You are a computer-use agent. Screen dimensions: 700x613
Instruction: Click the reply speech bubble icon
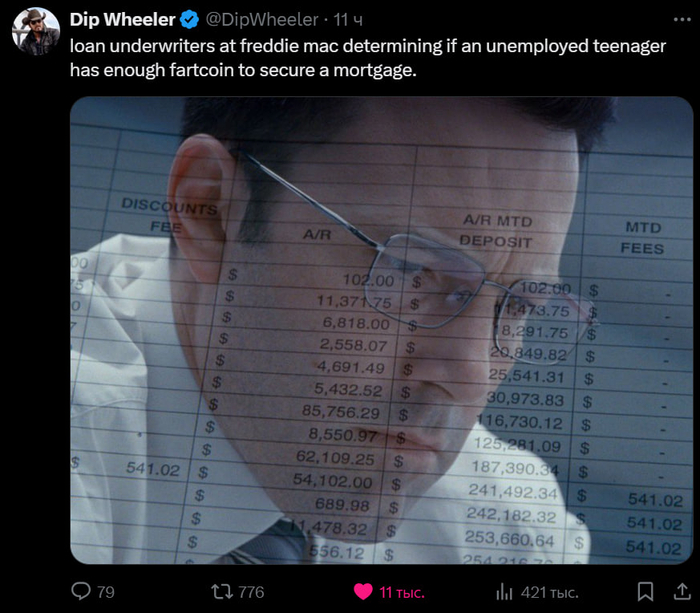point(81,591)
